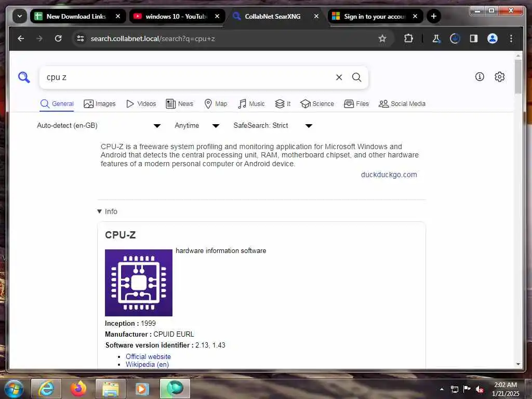Switch to Sign in to your account tab
The width and height of the screenshot is (532, 399).
coord(375,16)
